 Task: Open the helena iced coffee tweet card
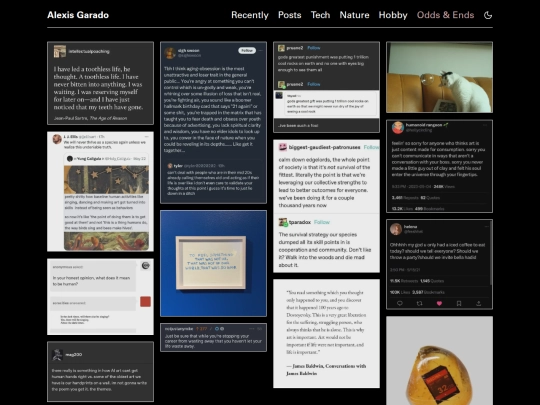[x=439, y=264]
